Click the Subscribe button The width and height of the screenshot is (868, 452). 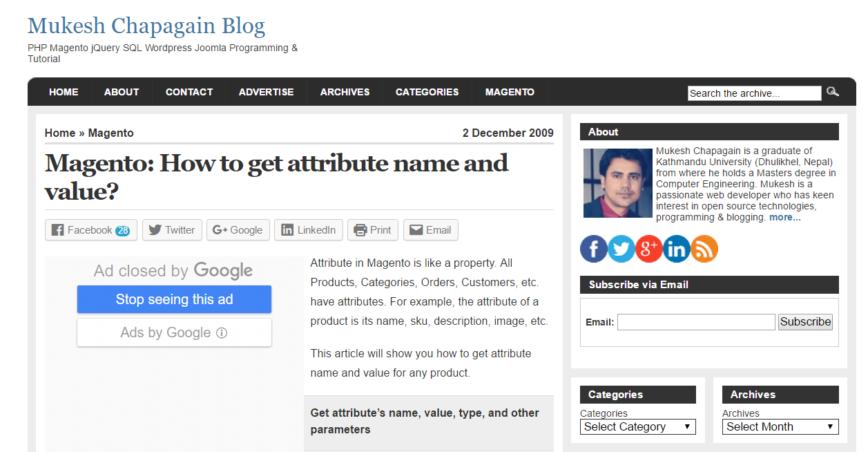(x=805, y=321)
